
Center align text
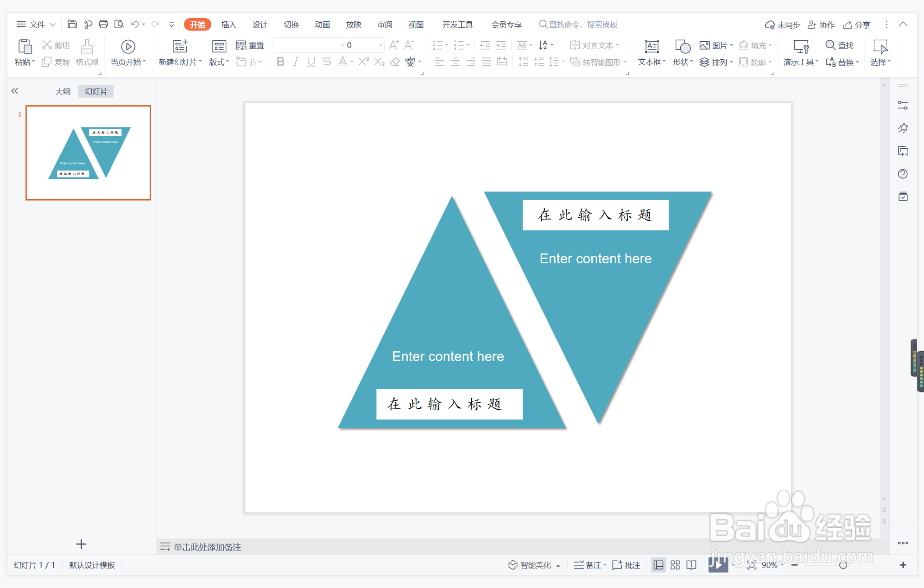[x=455, y=62]
